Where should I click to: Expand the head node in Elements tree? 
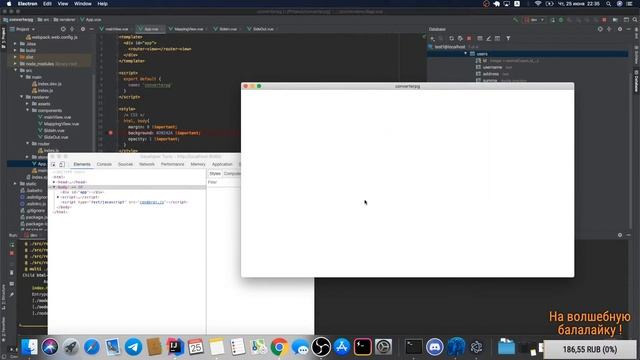coord(54,182)
